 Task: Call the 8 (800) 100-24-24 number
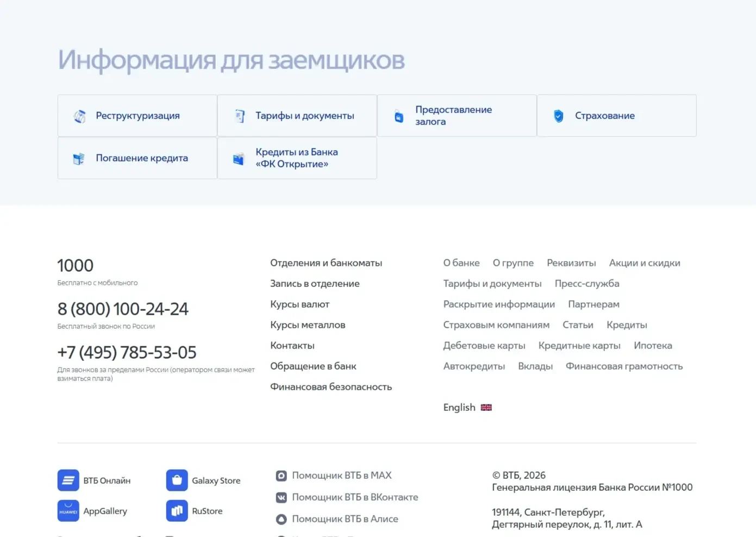pyautogui.click(x=123, y=309)
